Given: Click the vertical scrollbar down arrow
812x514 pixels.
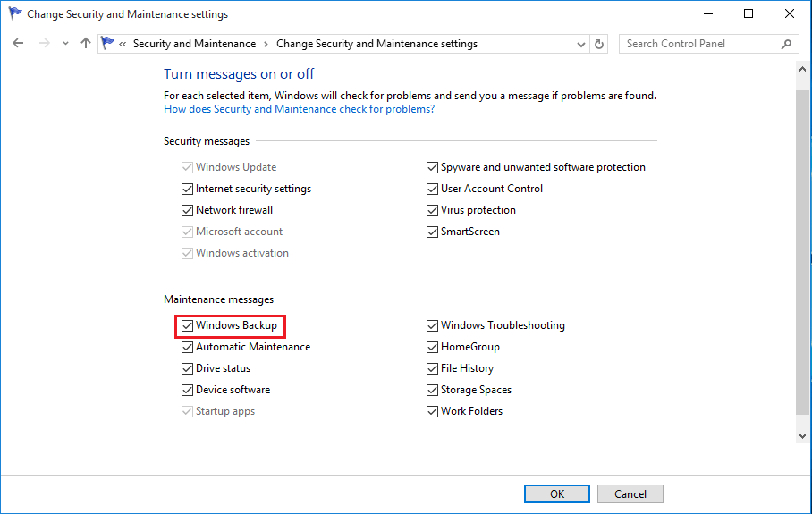Looking at the screenshot, I should coord(802,435).
